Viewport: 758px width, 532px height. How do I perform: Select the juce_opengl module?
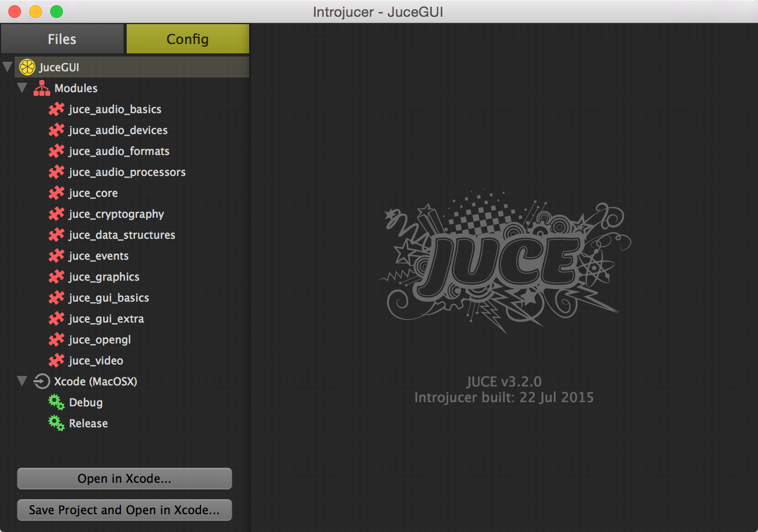(x=99, y=339)
